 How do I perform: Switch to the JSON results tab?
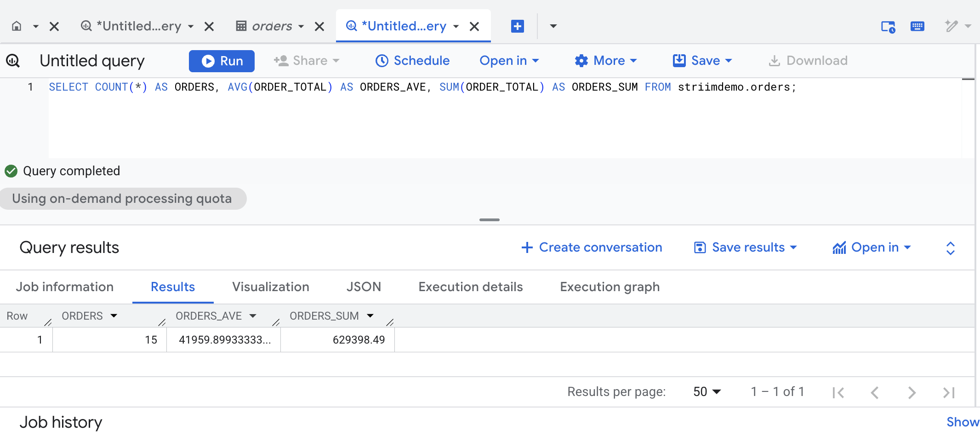tap(363, 287)
